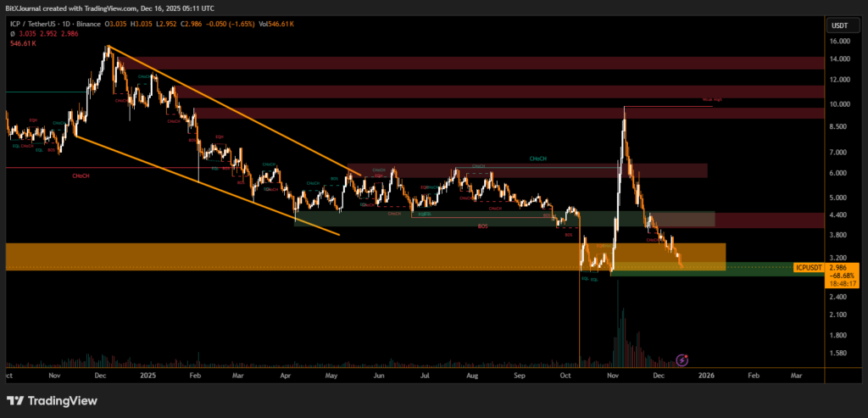The width and height of the screenshot is (868, 418).
Task: Click the large red CHoCH label at left
Action: coord(82,176)
